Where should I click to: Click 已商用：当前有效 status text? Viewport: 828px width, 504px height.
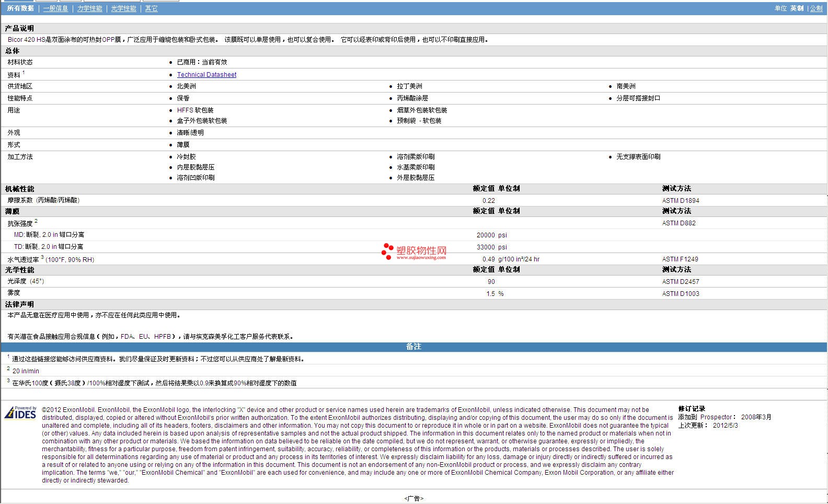pos(202,62)
